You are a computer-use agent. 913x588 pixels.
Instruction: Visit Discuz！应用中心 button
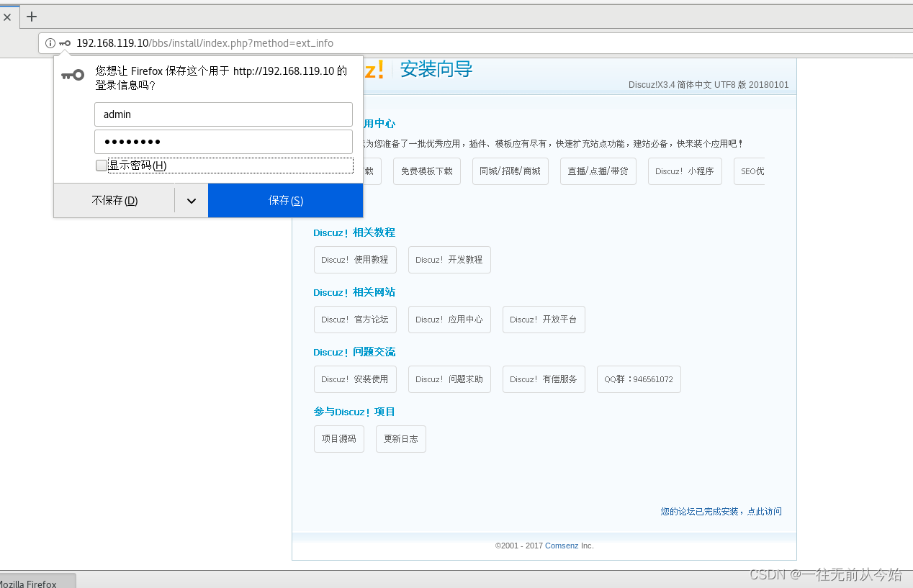(449, 320)
